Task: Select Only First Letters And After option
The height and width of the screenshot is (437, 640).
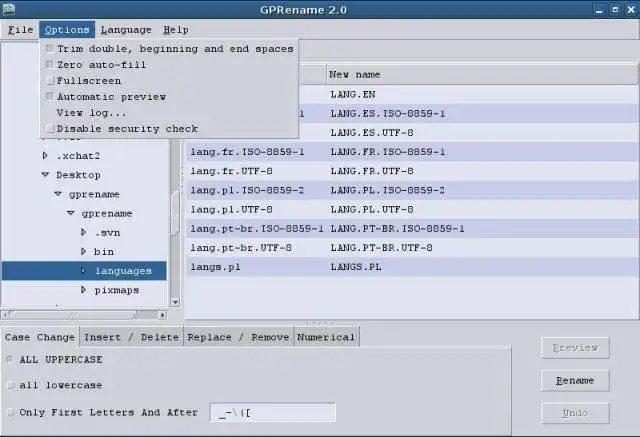Action: click(x=11, y=412)
